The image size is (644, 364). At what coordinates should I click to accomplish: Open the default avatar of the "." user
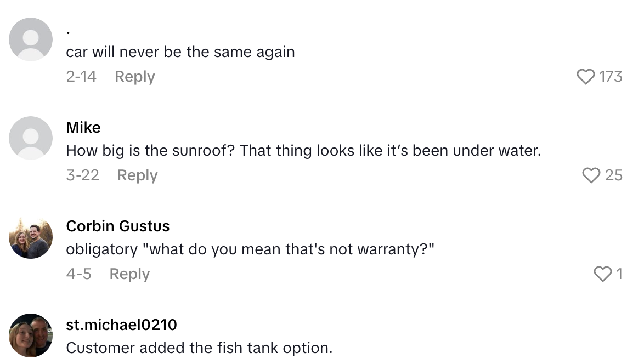click(31, 39)
